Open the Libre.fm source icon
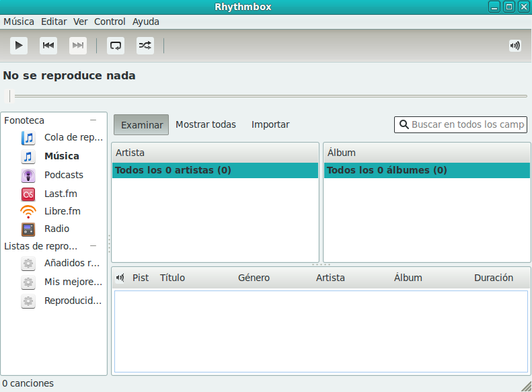The height and width of the screenshot is (392, 532). coord(28,212)
